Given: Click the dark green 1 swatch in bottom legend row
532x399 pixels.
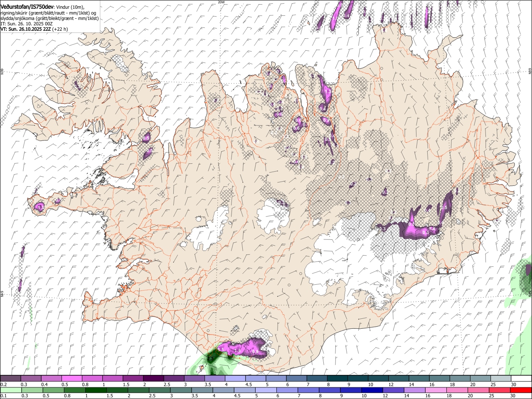Looking at the screenshot, I should (x=96, y=390).
